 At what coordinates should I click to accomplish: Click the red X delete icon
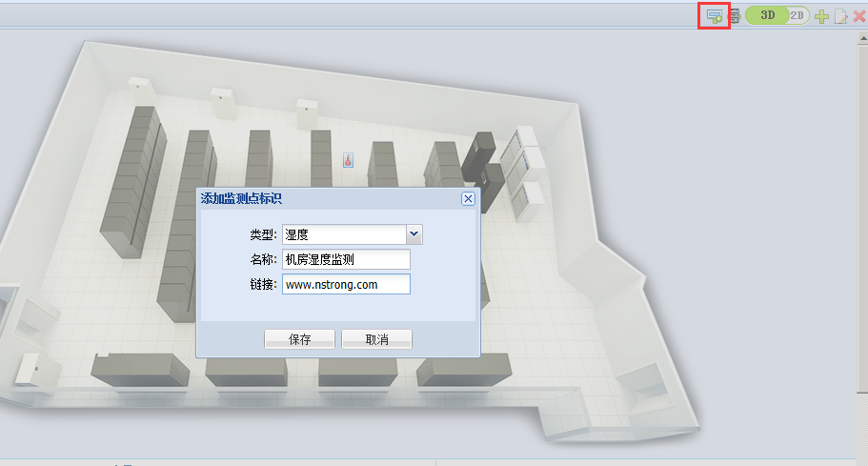tap(859, 16)
